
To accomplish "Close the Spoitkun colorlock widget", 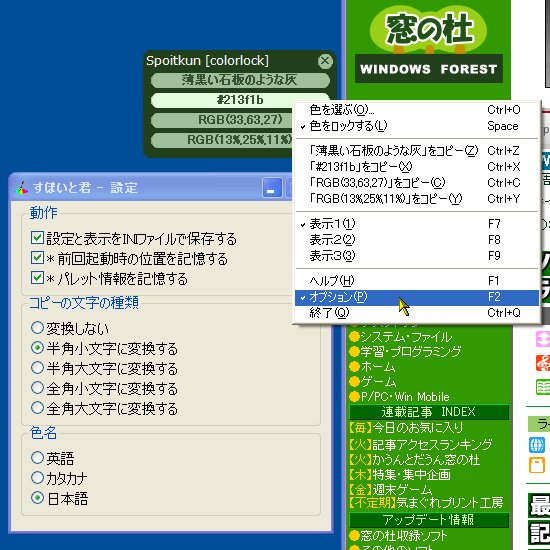I will 325,61.
